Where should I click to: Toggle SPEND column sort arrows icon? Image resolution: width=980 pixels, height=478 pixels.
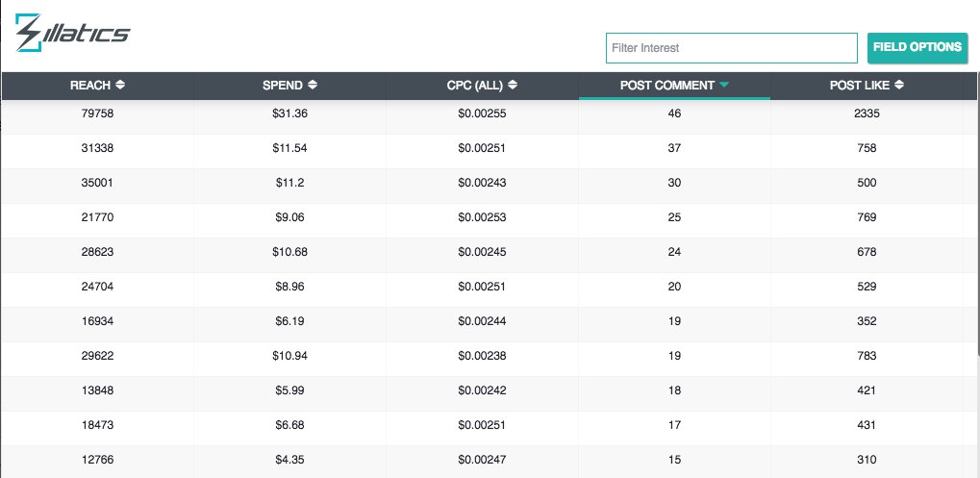tap(313, 85)
